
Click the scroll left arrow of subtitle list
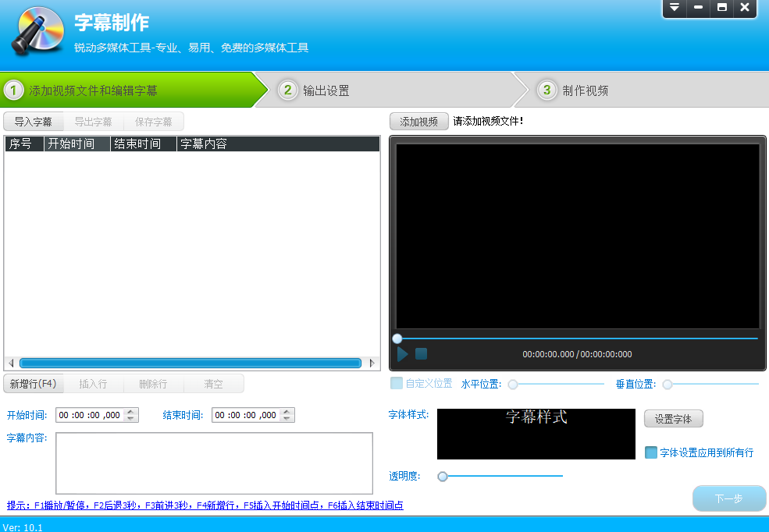tap(10, 363)
